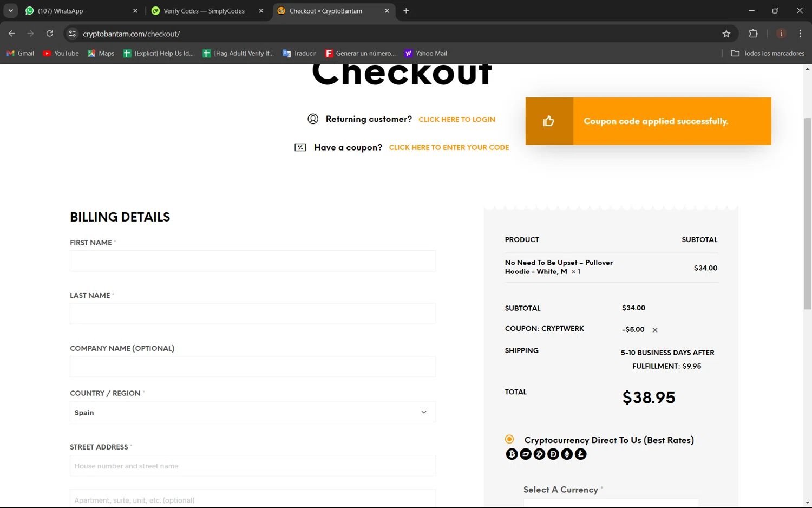
Task: Open the Traducir bookmark
Action: 299,53
